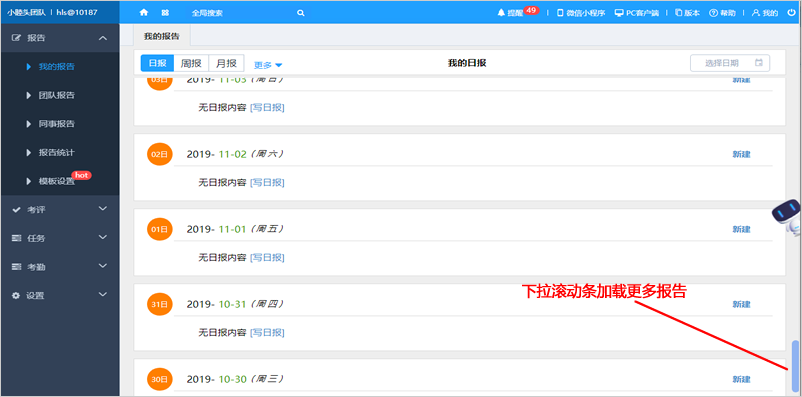Select 报告统计 in sidebar
Screen dimensions: 802x397
(57, 152)
